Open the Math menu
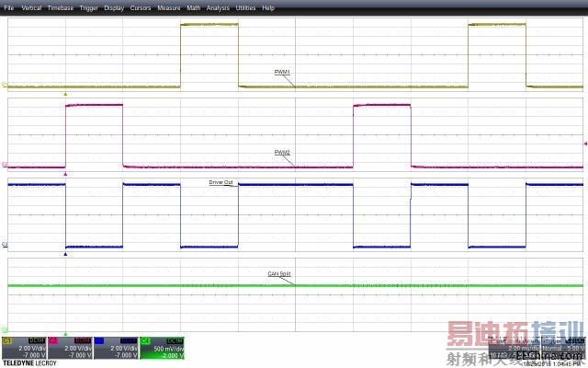Image resolution: width=588 pixels, height=368 pixels. (194, 7)
